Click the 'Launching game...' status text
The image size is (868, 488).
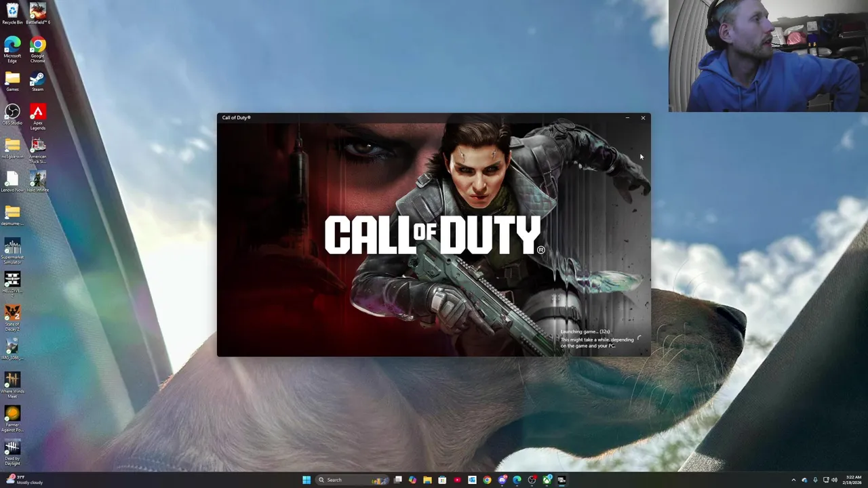tap(585, 331)
